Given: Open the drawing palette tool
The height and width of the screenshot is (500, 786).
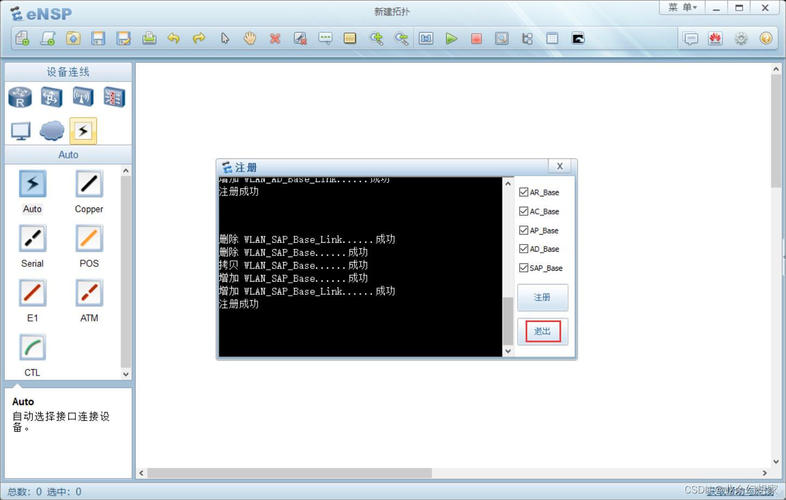Looking at the screenshot, I should [x=350, y=39].
